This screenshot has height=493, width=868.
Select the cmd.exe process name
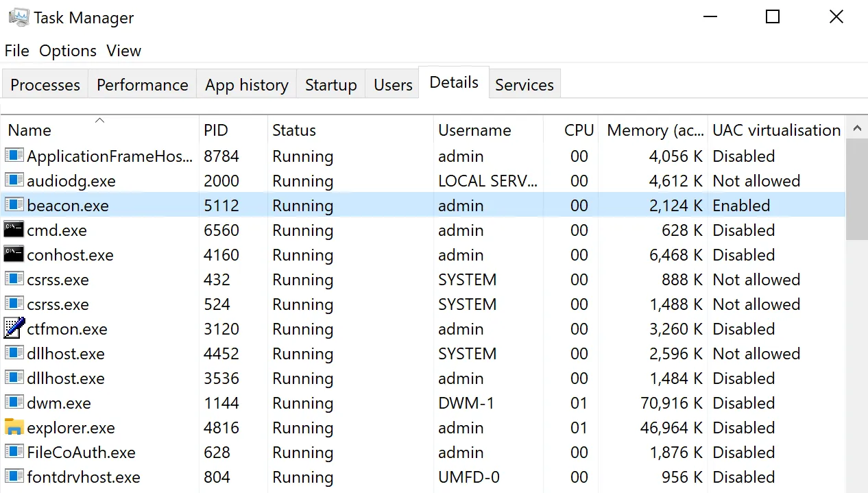point(57,230)
